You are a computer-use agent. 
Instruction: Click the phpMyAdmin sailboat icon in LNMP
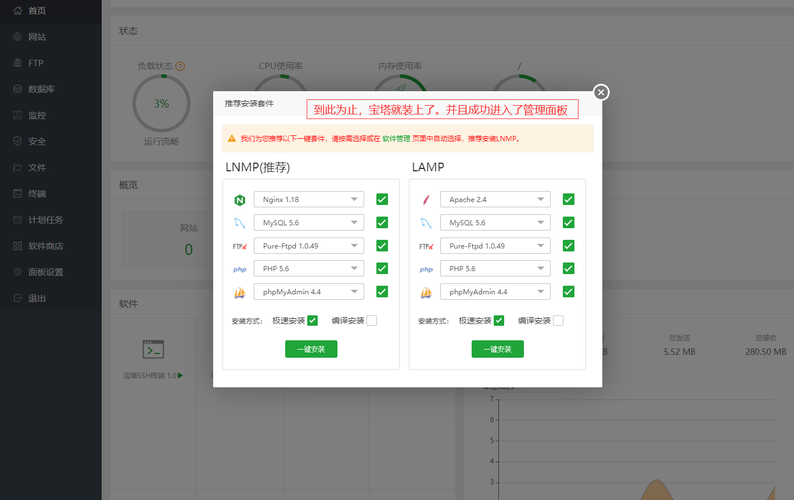[x=240, y=292]
